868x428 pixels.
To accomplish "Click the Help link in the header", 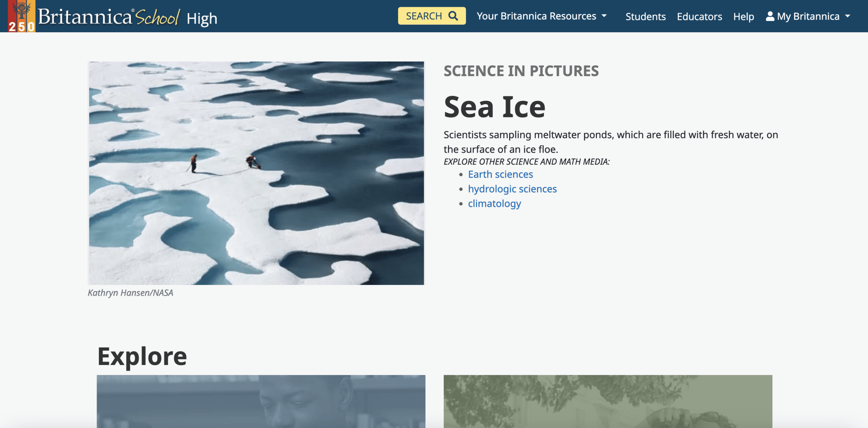I will point(744,16).
